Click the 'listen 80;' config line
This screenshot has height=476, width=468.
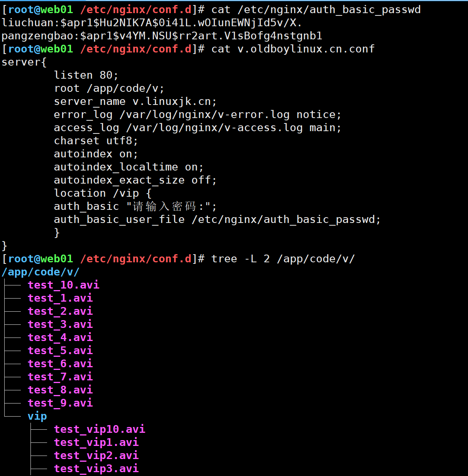click(x=86, y=75)
